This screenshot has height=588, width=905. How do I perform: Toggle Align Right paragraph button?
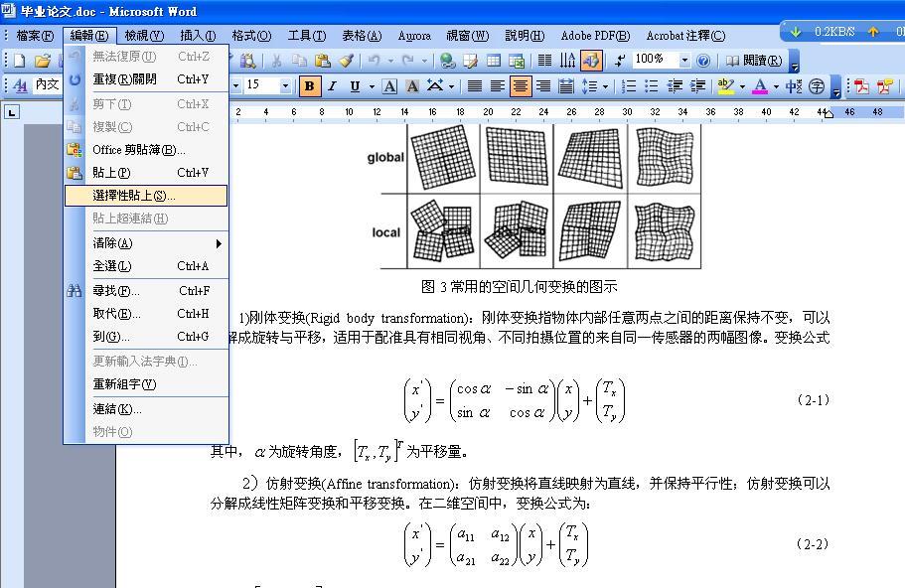543,86
